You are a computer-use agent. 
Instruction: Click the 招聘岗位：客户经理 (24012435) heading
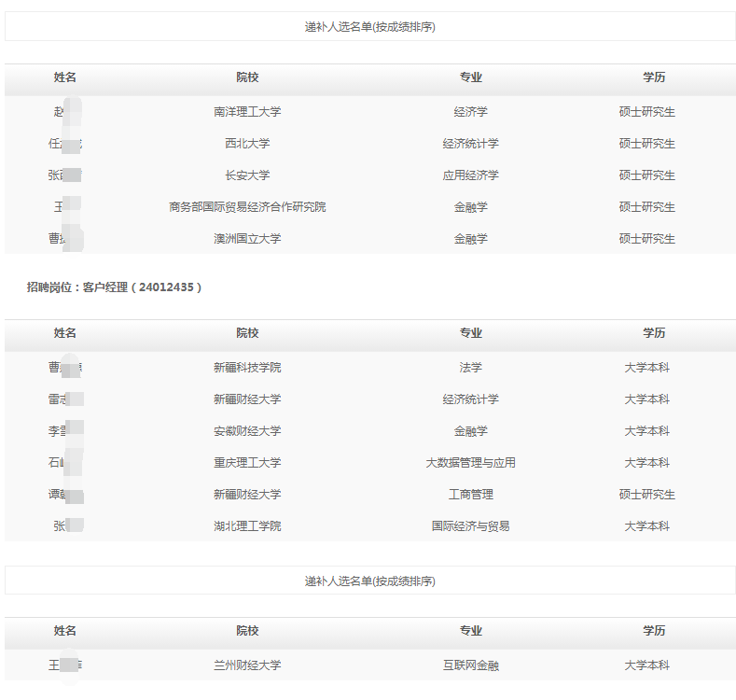point(114,287)
